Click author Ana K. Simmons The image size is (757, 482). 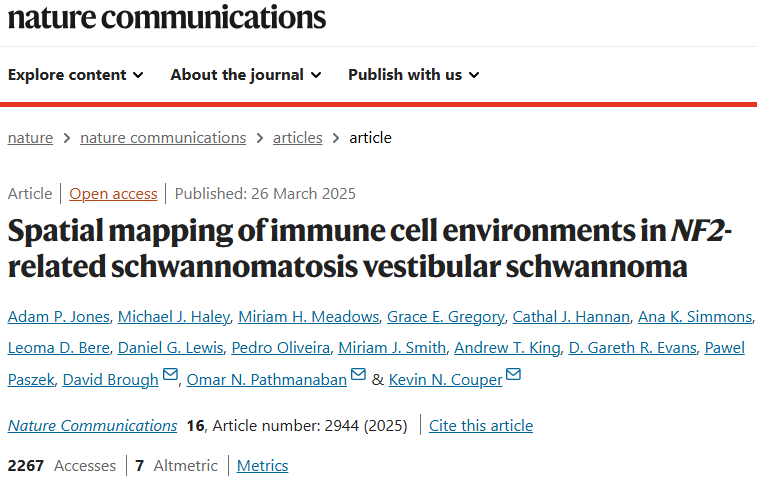pos(695,317)
